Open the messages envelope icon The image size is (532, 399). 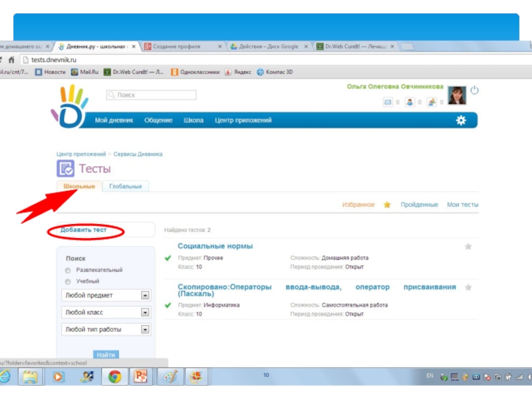pyautogui.click(x=388, y=102)
